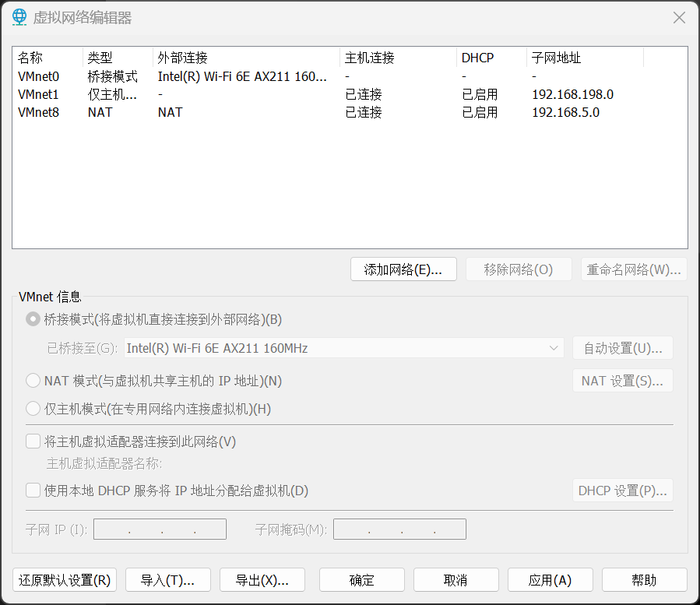Select NAT 模式 radio button
Viewport: 700px width, 605px height.
(33, 381)
